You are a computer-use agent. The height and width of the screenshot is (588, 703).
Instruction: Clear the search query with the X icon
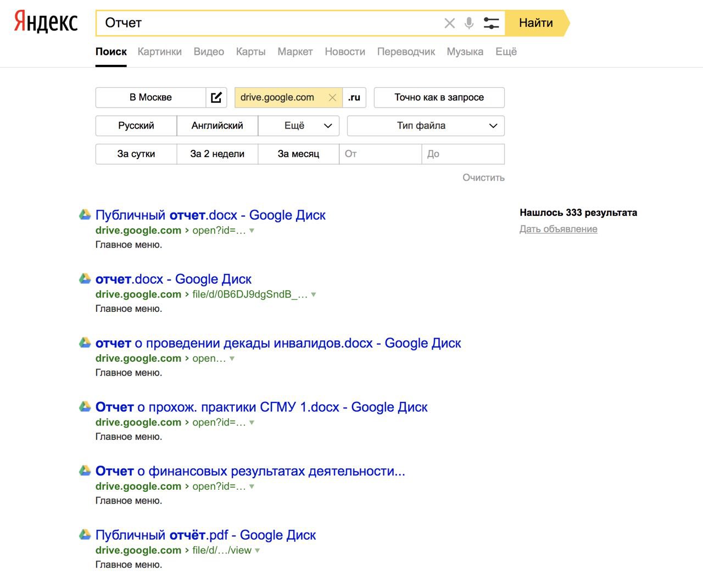[x=449, y=23]
